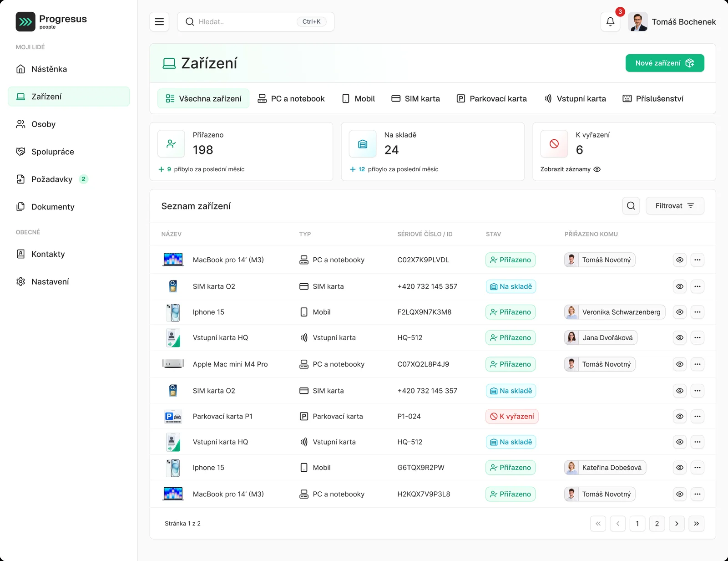This screenshot has width=728, height=561.
Task: Click the Hledat search field
Action: tap(256, 22)
